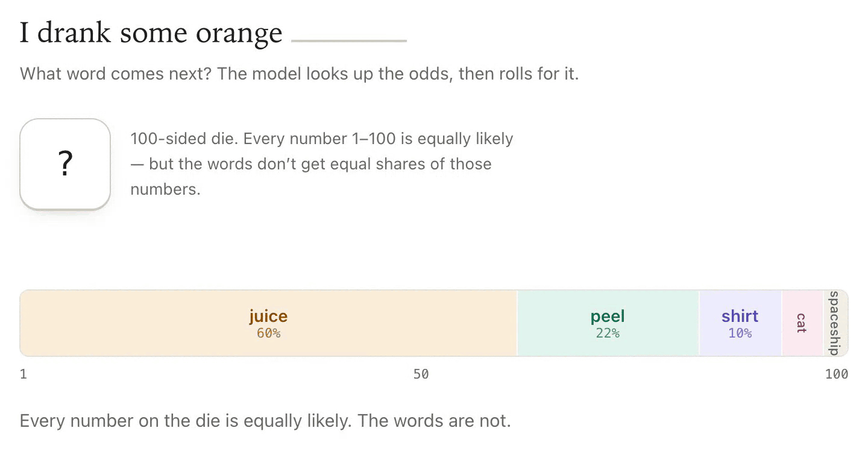868x469 pixels.
Task: Click the axis label 1
Action: click(x=24, y=374)
